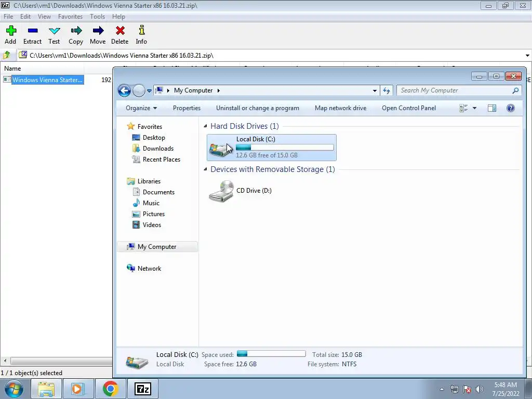Expand the 7-Zip address path dropdown
This screenshot has width=532, height=399.
click(x=527, y=55)
